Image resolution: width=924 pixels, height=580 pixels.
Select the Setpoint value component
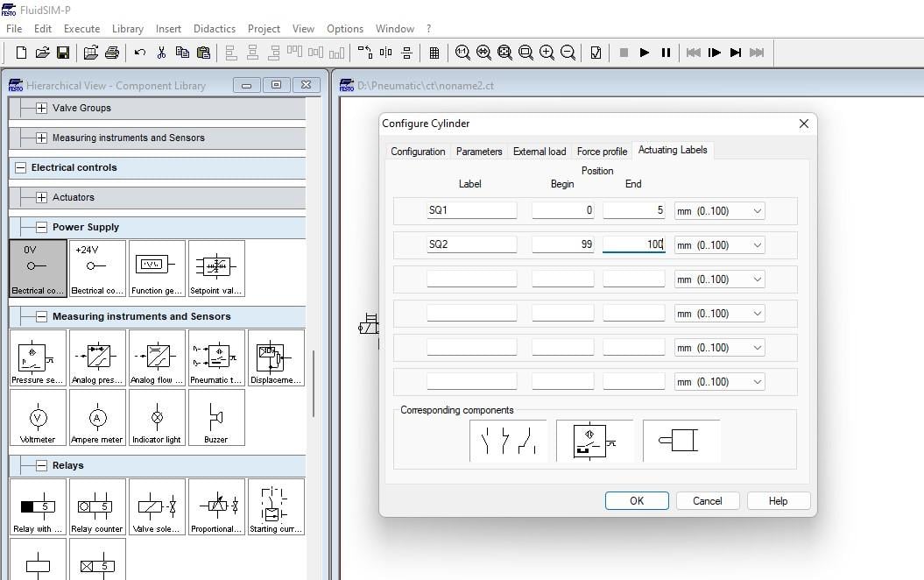(x=216, y=268)
